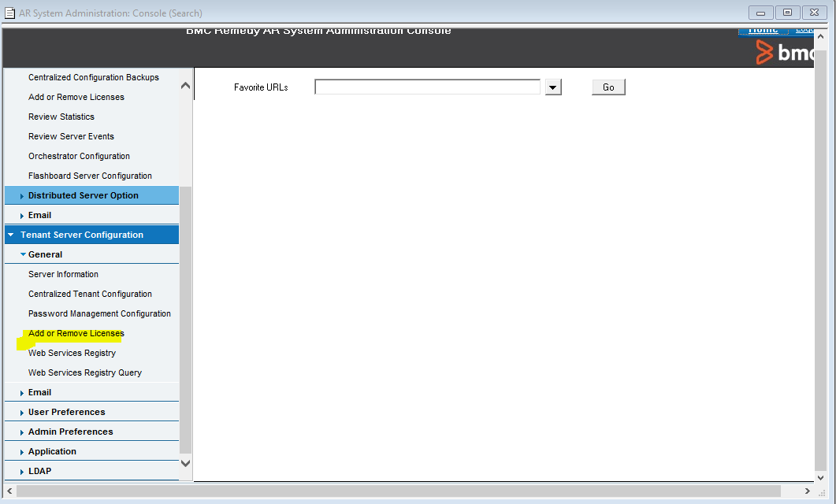Maximize the AR System Administration window
This screenshot has height=504, width=836.
click(787, 13)
